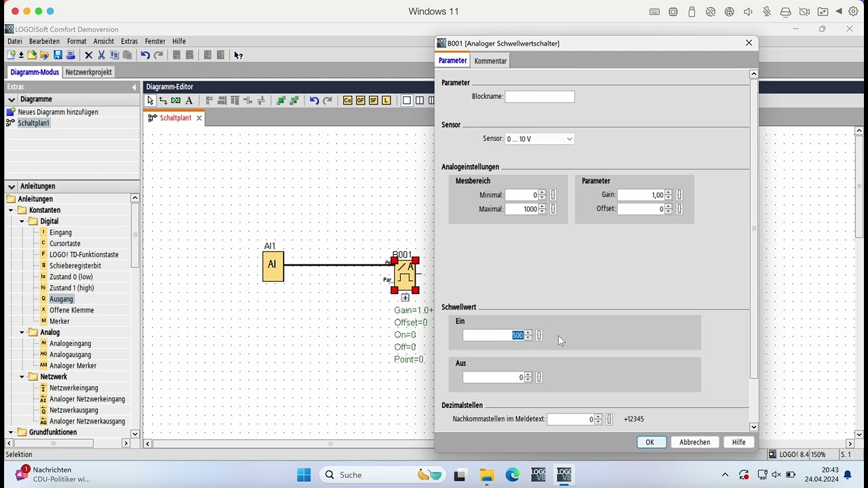The image size is (868, 488).
Task: Click the Blockname input field
Action: 540,97
